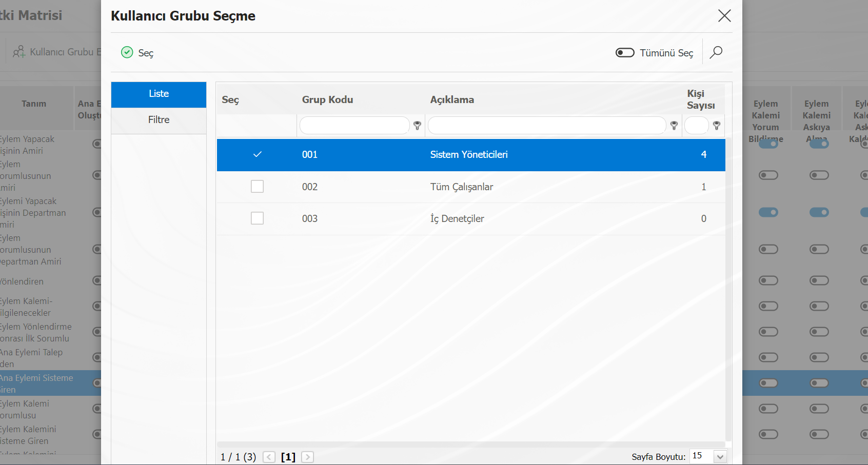The height and width of the screenshot is (465, 868).
Task: Click the Grup Kodu filter funnel icon
Action: [417, 126]
